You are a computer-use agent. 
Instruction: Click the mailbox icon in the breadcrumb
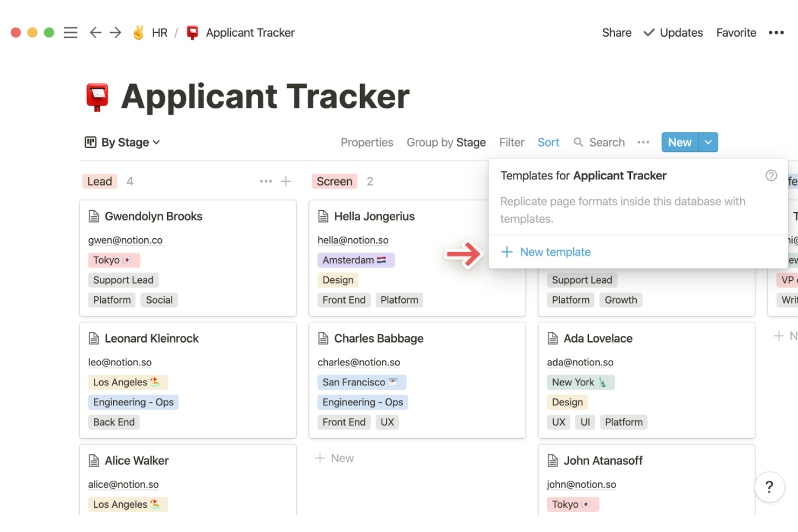192,32
